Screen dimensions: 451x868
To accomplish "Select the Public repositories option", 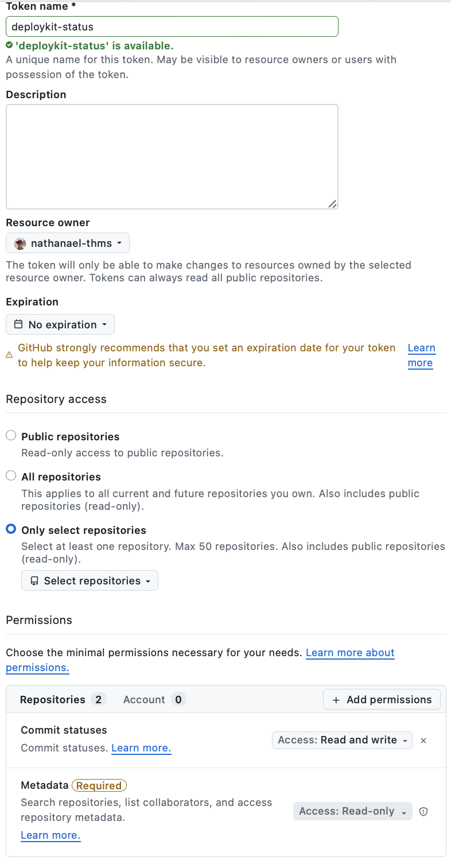I will point(10,435).
